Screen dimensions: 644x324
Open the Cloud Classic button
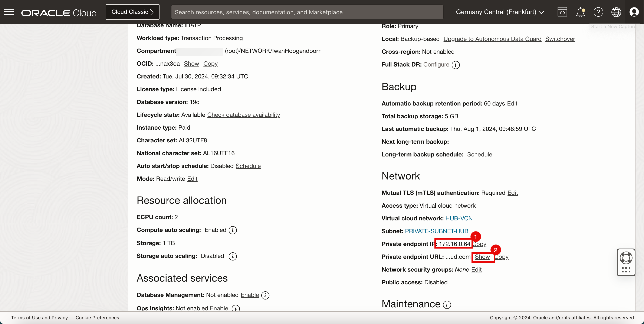[x=132, y=12]
